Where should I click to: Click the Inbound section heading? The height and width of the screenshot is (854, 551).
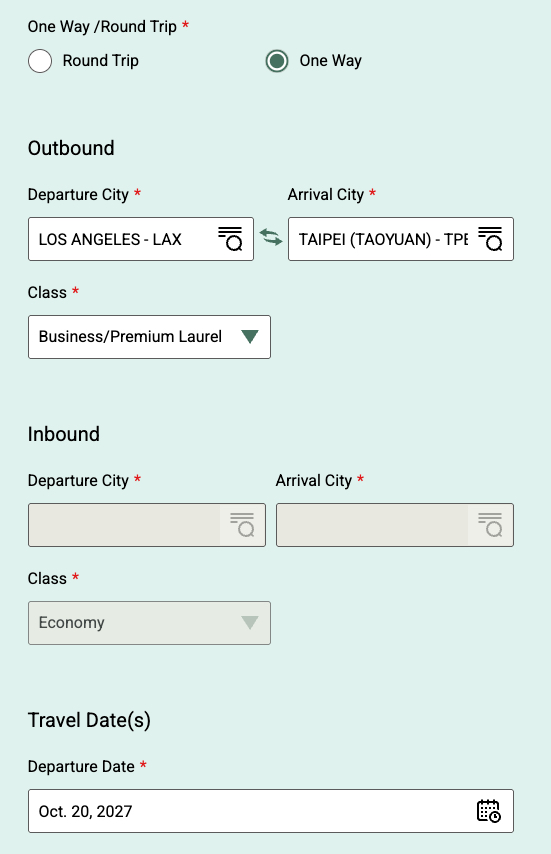[x=64, y=434]
